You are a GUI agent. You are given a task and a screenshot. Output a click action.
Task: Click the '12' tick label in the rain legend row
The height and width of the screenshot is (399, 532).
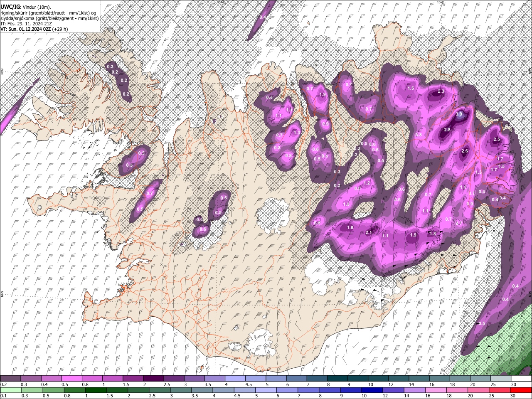[384, 396]
